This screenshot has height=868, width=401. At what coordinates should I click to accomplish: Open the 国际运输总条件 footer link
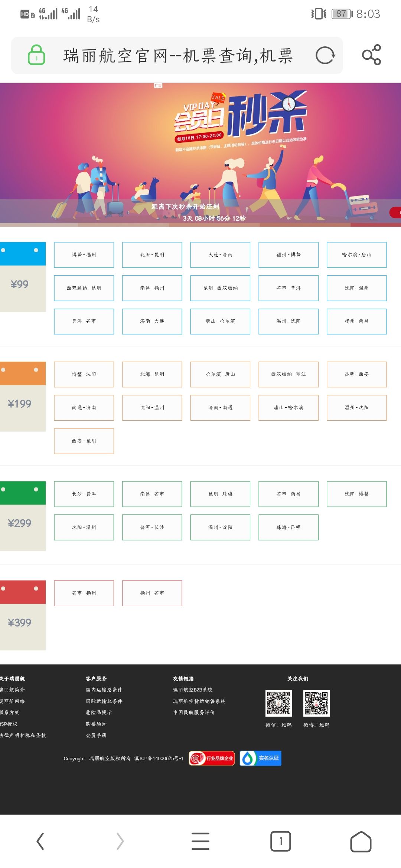tap(104, 701)
